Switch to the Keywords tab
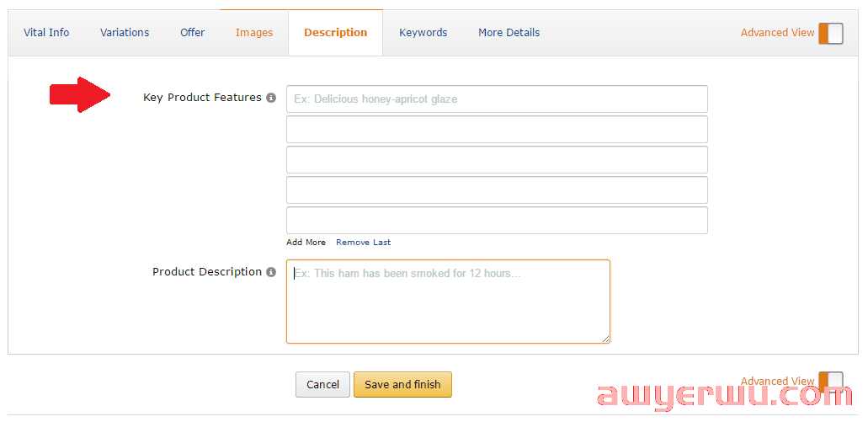The height and width of the screenshot is (422, 868). [x=423, y=33]
